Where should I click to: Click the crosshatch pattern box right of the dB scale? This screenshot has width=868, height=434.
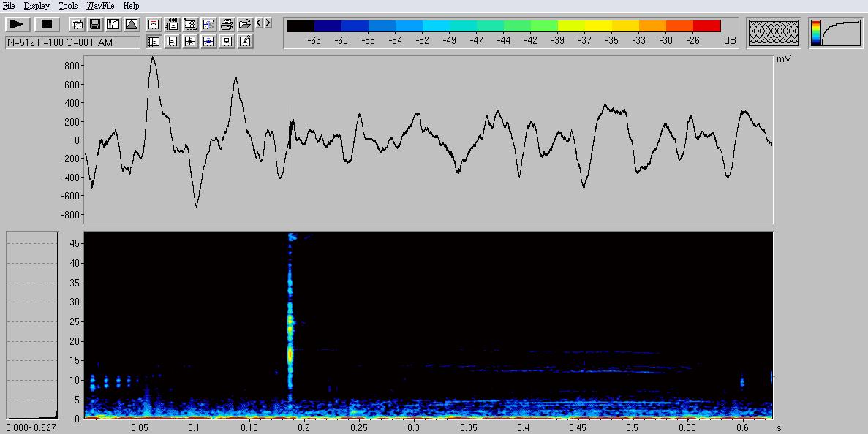coord(774,34)
